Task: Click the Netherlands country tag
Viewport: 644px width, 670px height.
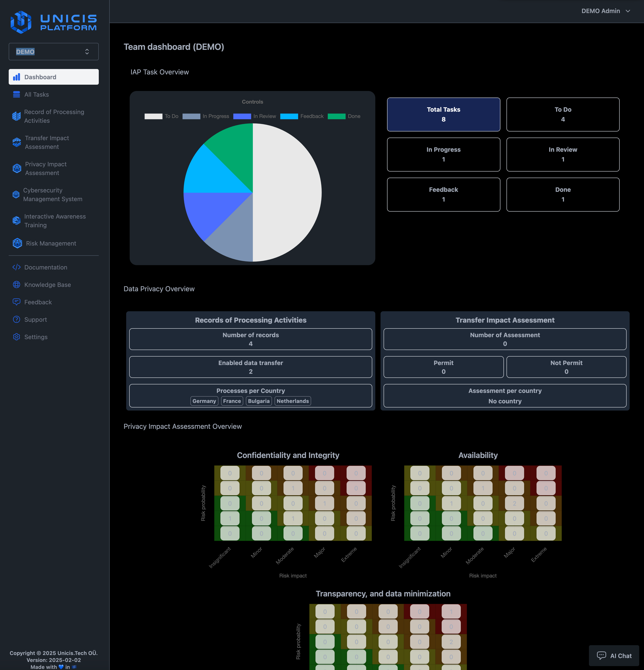Action: coord(292,401)
